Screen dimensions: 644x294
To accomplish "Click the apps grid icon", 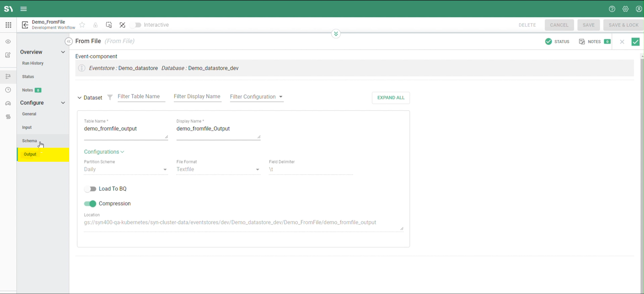I will tap(8, 25).
